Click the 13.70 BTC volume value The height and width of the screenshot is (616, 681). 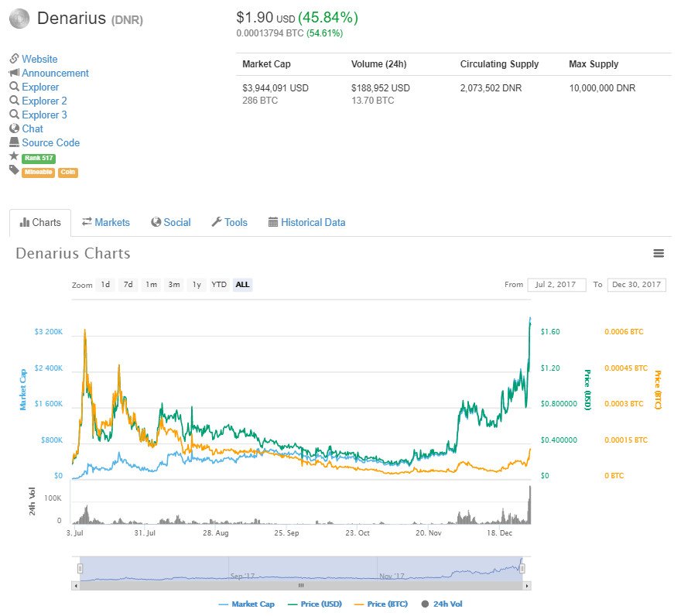tap(373, 101)
